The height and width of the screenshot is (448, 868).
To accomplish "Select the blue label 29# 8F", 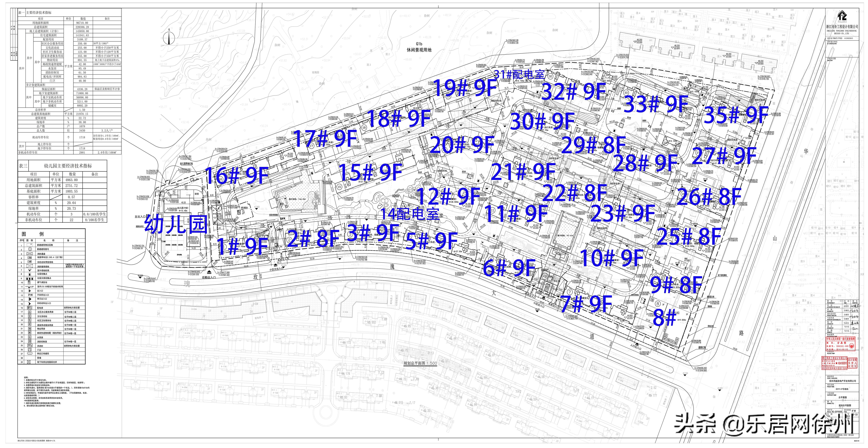I will [x=594, y=145].
